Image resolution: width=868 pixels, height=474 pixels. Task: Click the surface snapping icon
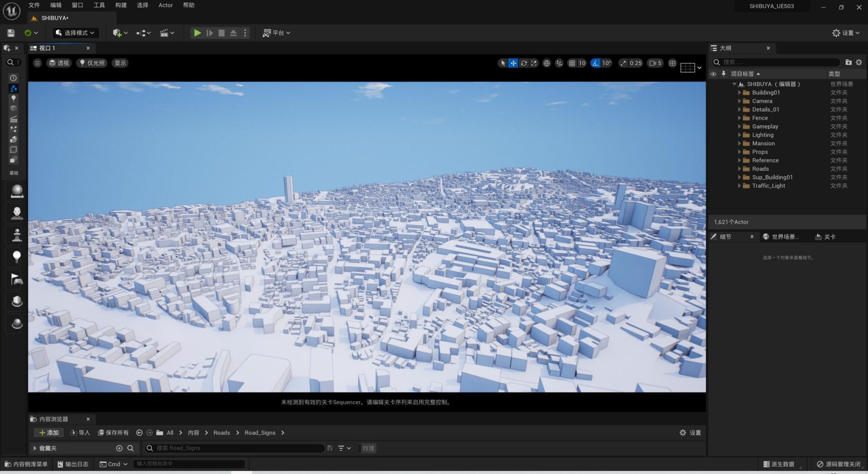[x=559, y=63]
